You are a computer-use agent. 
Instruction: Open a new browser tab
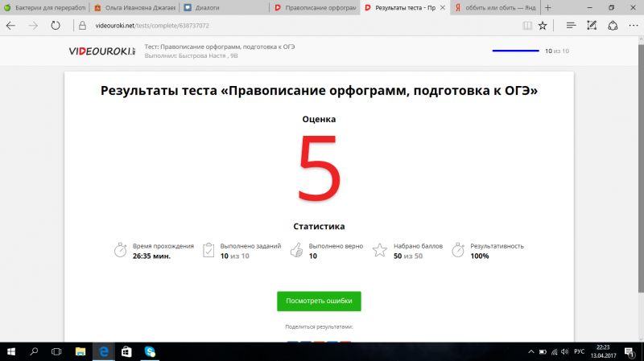pos(547,6)
